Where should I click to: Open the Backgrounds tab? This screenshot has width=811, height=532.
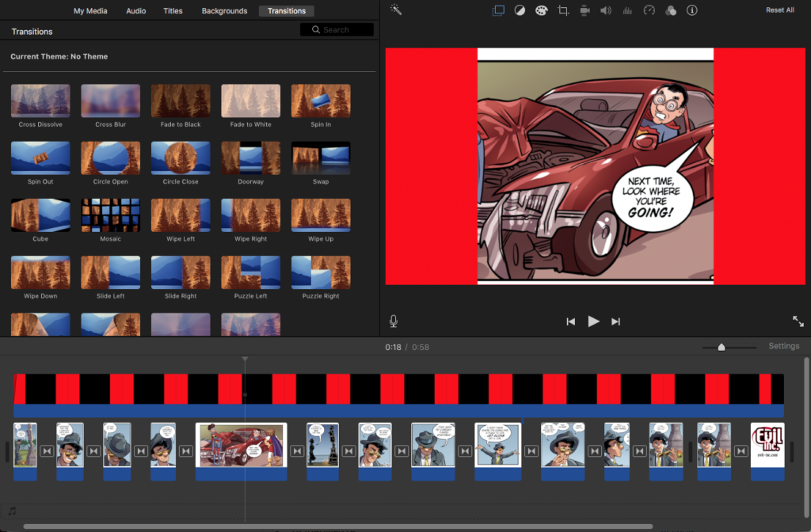pyautogui.click(x=224, y=11)
